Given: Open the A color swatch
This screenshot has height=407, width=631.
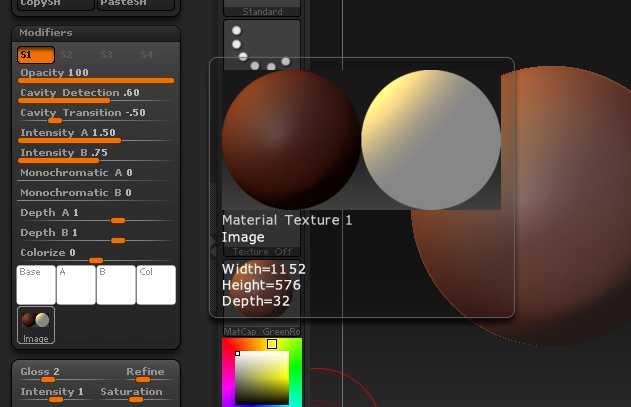Looking at the screenshot, I should 76,285.
